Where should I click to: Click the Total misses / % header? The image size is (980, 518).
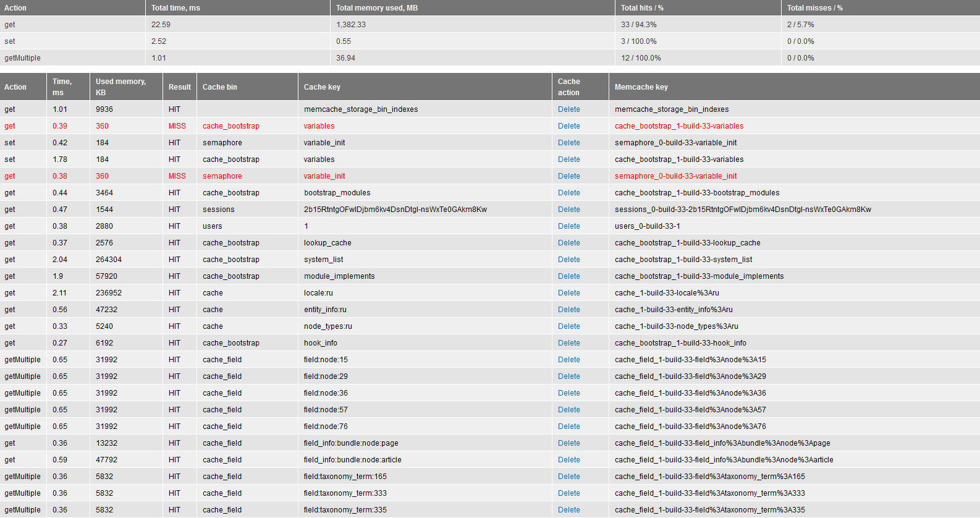coord(814,8)
